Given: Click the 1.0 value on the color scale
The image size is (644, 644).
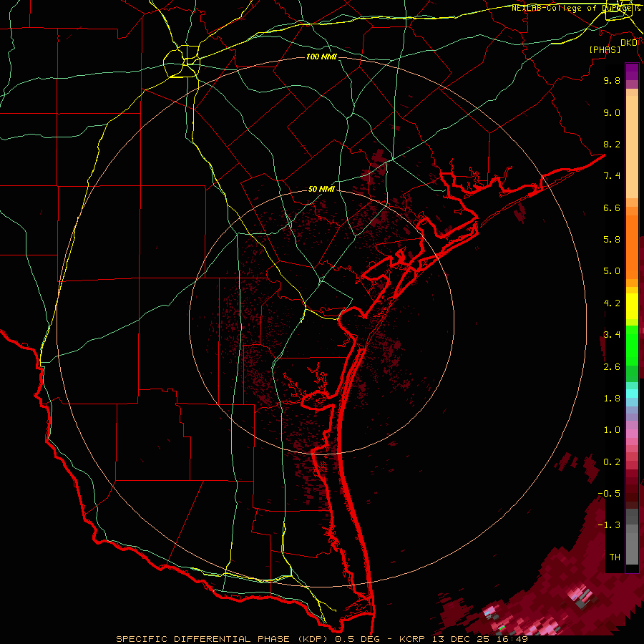Looking at the screenshot, I should [x=612, y=430].
